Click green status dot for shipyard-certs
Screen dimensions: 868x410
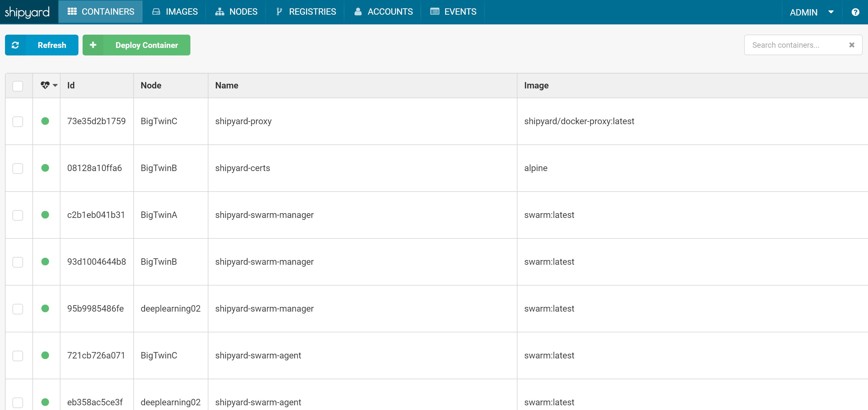pos(45,168)
